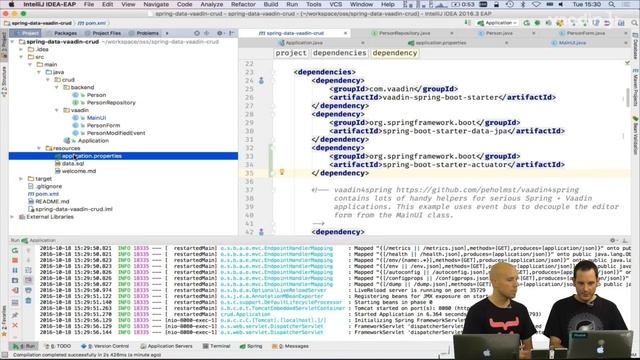Clear console output with trash icon
The height and width of the screenshot is (360, 640).
pyautogui.click(x=28, y=300)
